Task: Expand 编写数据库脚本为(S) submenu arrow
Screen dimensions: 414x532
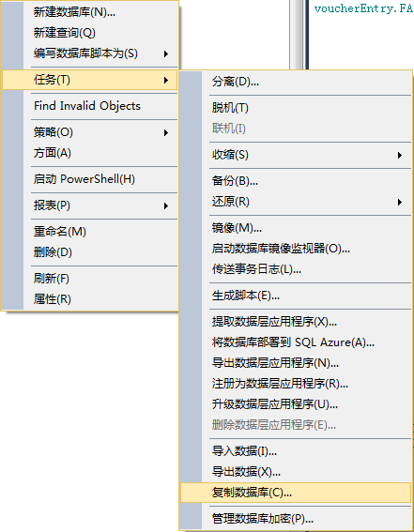Action: click(x=166, y=53)
